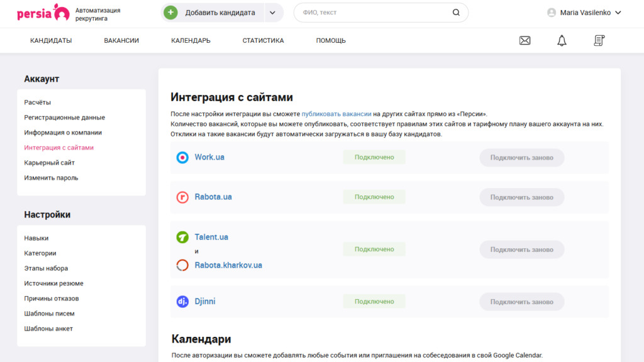The image size is (644, 362).
Task: Open Причины отказов settings
Action: click(52, 299)
